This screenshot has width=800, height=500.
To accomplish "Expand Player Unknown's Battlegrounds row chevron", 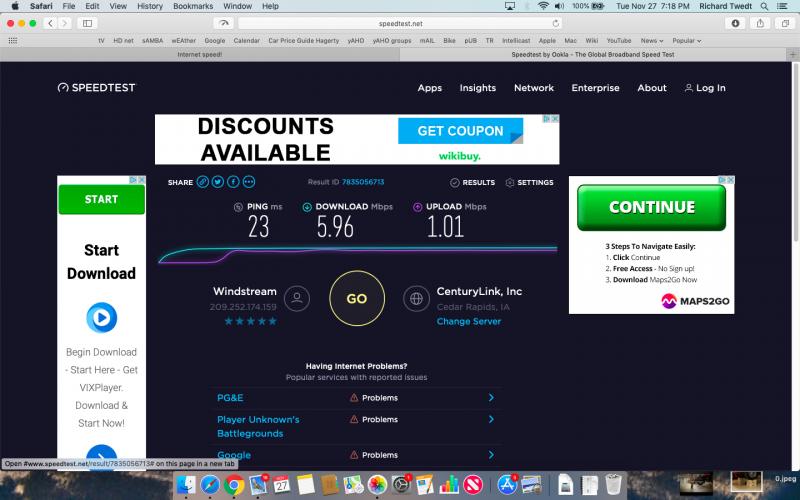I will point(490,420).
